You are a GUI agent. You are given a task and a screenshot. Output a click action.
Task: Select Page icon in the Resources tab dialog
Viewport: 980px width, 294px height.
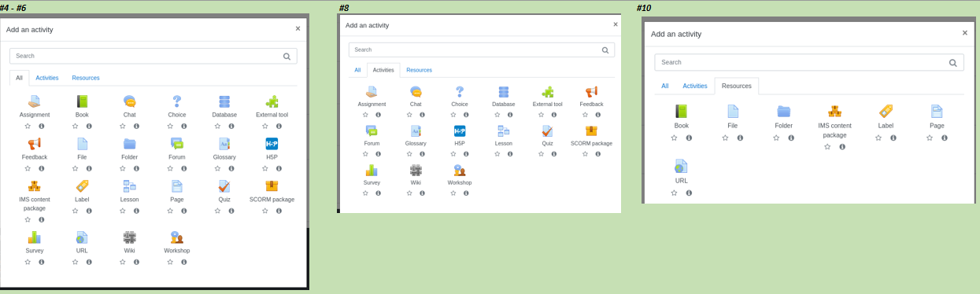(x=937, y=112)
